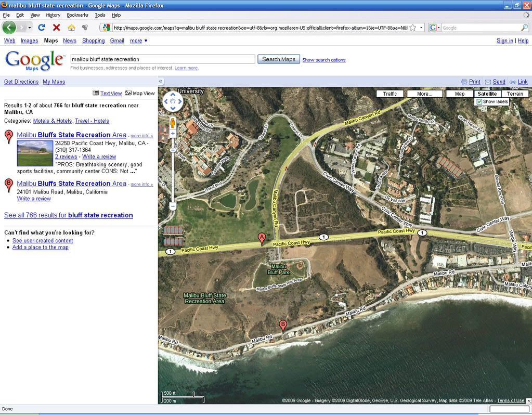The height and width of the screenshot is (415, 532).
Task: Open the Motels & Hotels category
Action: (x=53, y=121)
